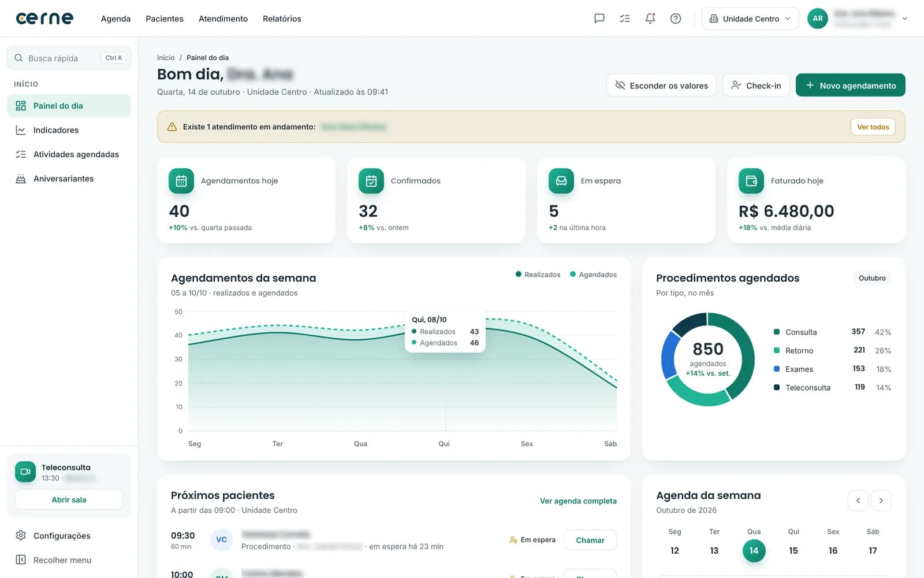The image size is (924, 578).
Task: Open the Outubro month filter
Action: point(872,278)
